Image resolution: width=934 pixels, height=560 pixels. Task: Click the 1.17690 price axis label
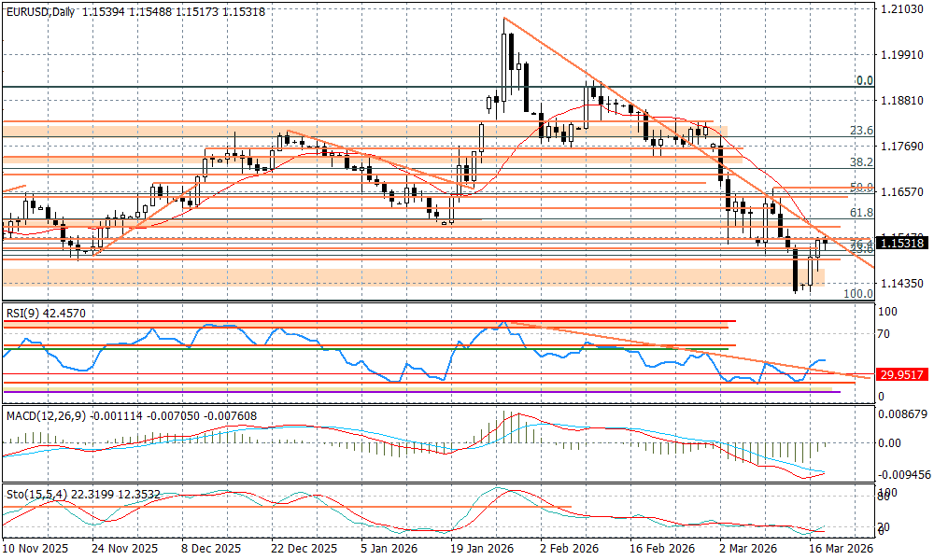(x=902, y=147)
